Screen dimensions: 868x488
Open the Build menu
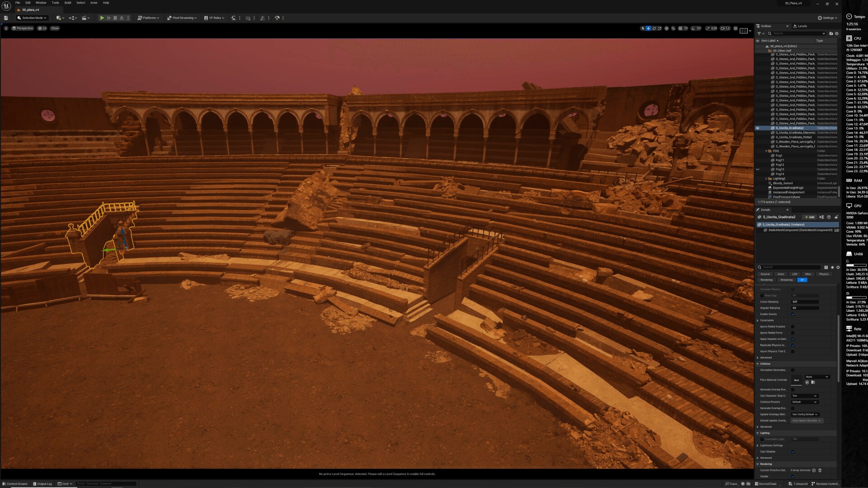(67, 3)
